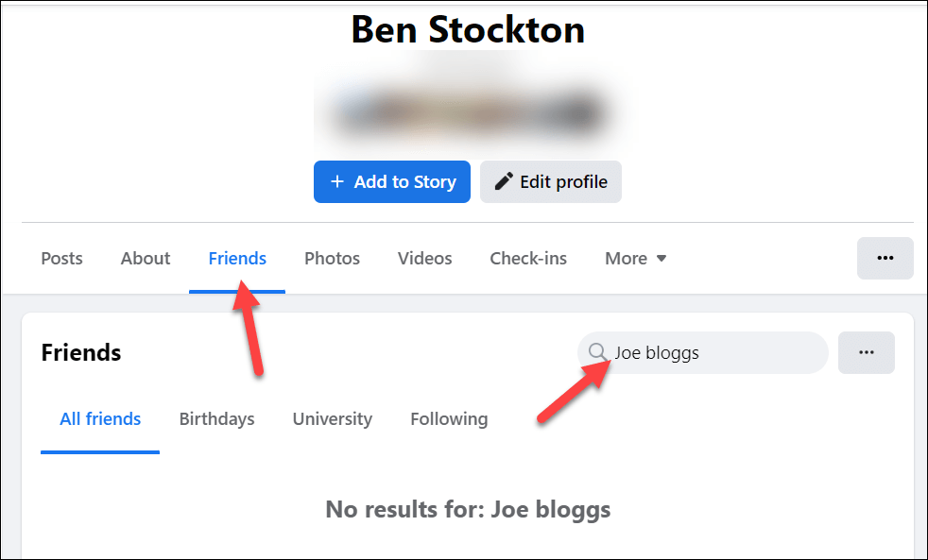
Task: Open the ellipsis menu next to friends search
Action: coord(866,352)
